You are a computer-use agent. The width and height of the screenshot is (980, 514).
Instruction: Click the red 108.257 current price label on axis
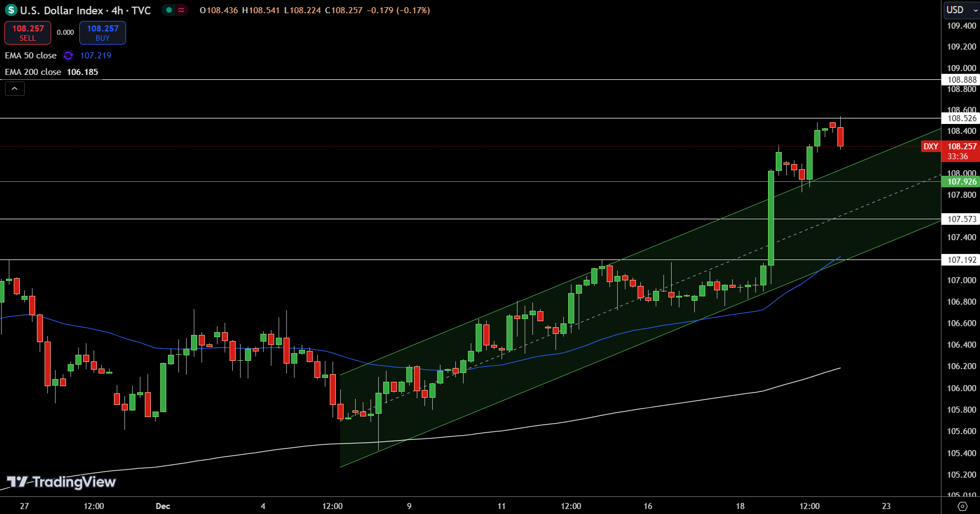pos(961,147)
